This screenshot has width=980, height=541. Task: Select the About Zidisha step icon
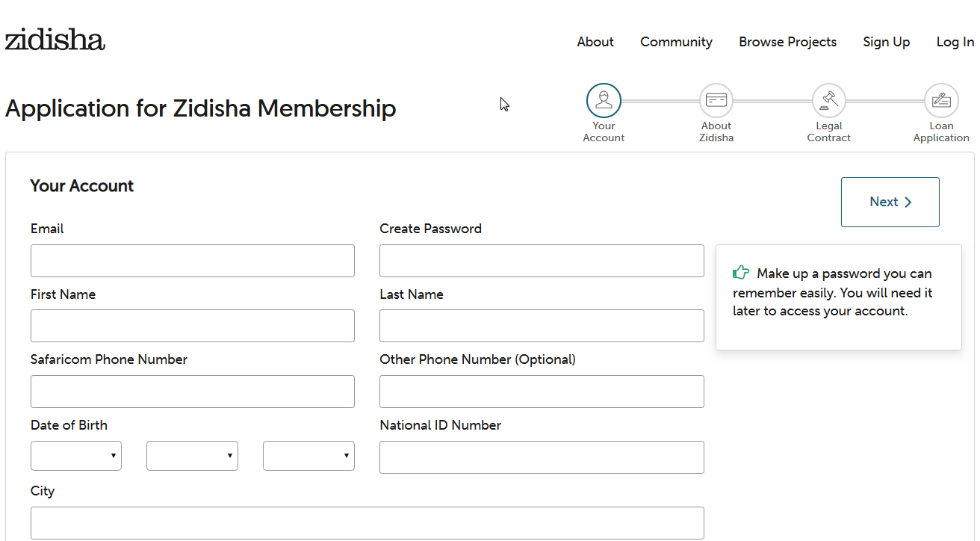716,101
